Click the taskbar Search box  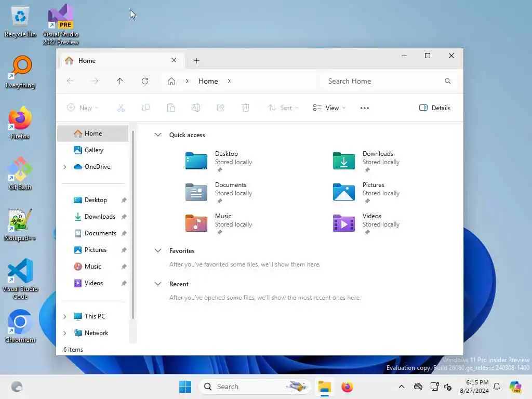pyautogui.click(x=255, y=387)
